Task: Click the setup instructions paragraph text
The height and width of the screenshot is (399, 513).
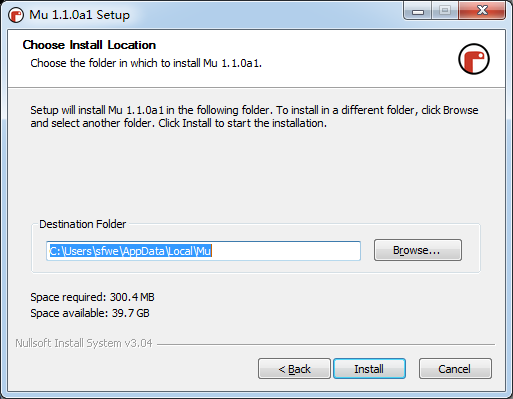Action: [x=254, y=117]
